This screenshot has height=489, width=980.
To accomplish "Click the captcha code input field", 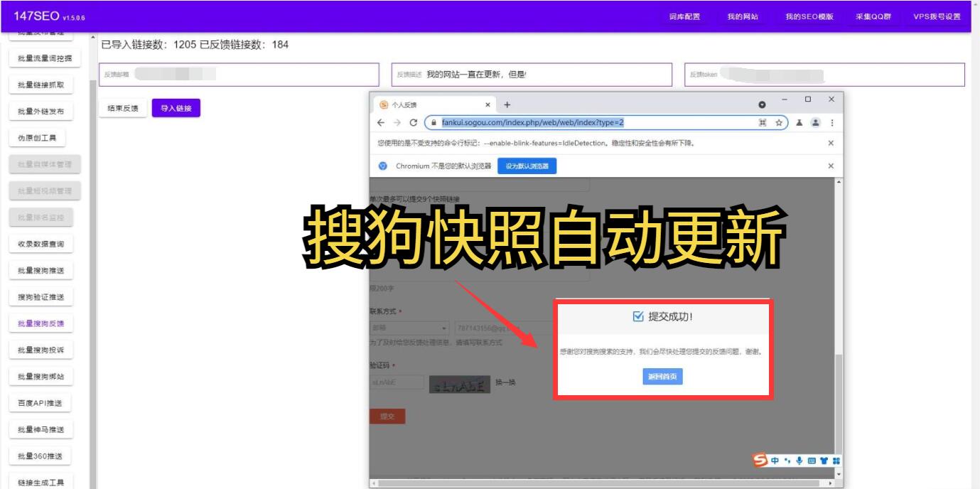I will (397, 382).
